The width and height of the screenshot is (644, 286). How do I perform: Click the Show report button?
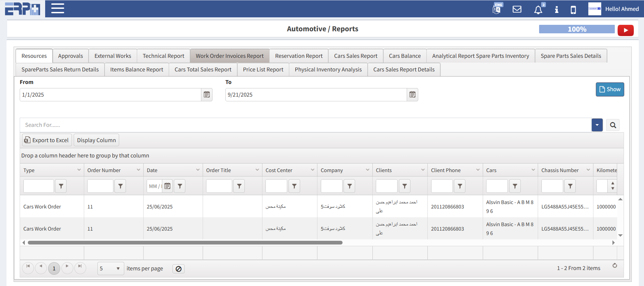pyautogui.click(x=610, y=89)
